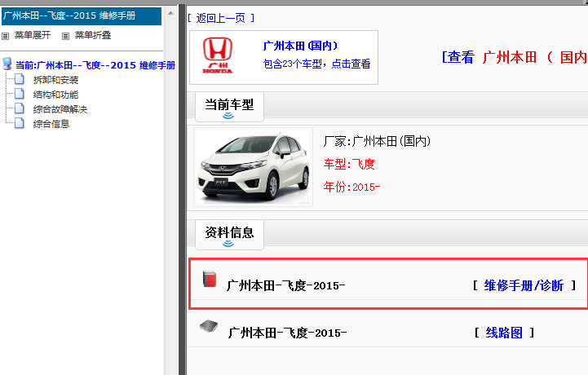The width and height of the screenshot is (588, 375).
Task: Click the red Honda logo
Action: pos(218,55)
